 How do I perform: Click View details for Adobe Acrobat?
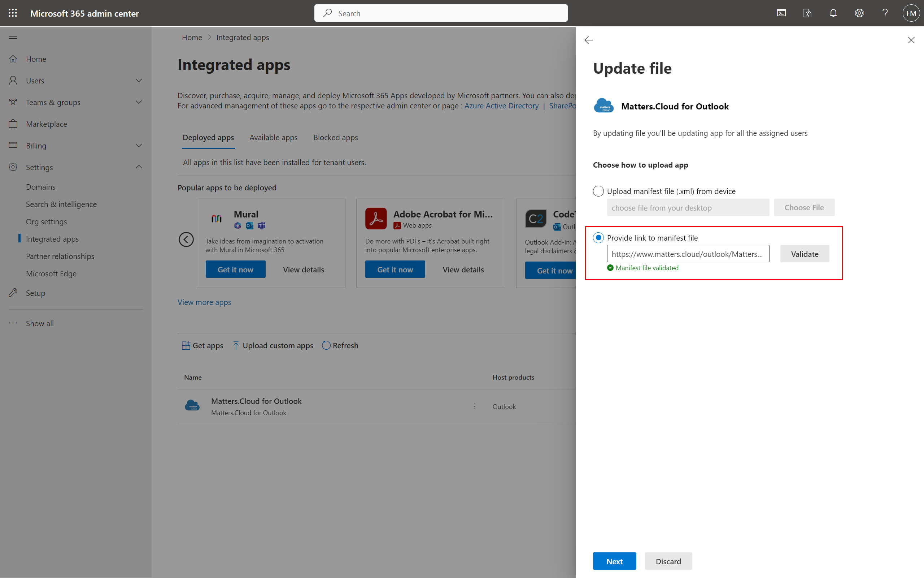point(463,269)
